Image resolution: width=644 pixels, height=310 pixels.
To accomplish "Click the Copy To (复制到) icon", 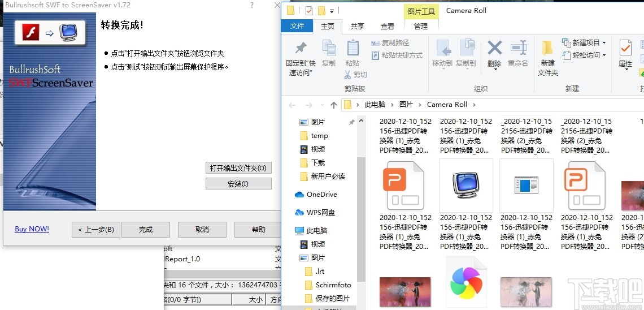I will pyautogui.click(x=467, y=48).
